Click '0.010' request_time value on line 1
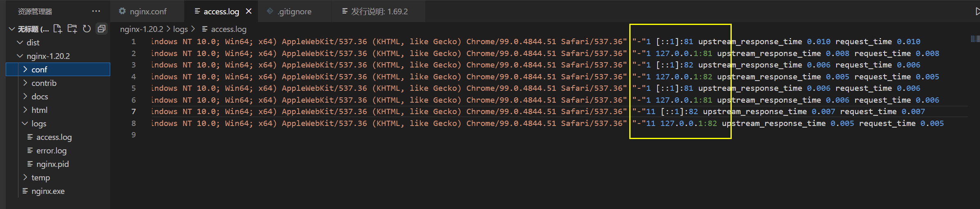Viewport: 980px width, 209px height. [x=908, y=42]
